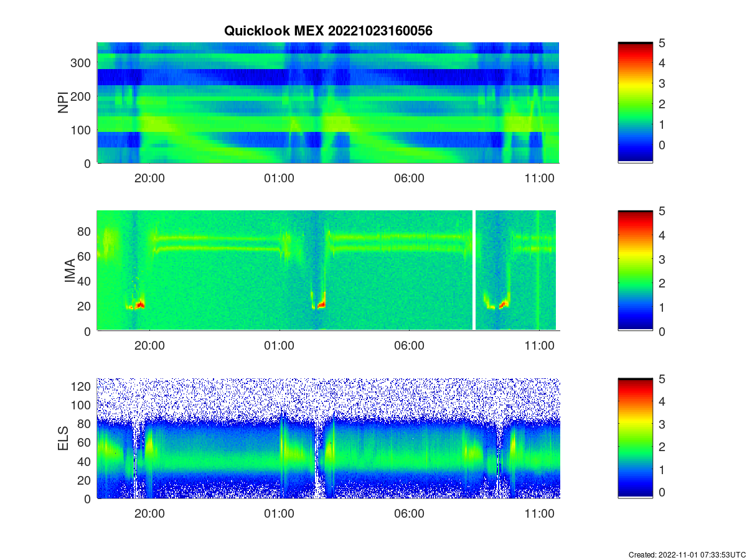Click the ELS spectrogram panel
Screen dimensions: 747x560
pos(328,439)
